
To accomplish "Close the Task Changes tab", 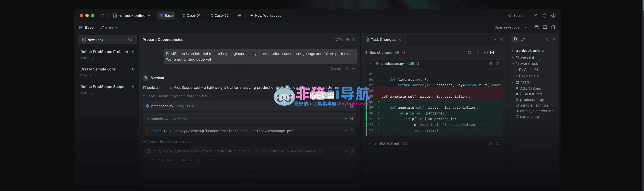I will coord(400,40).
